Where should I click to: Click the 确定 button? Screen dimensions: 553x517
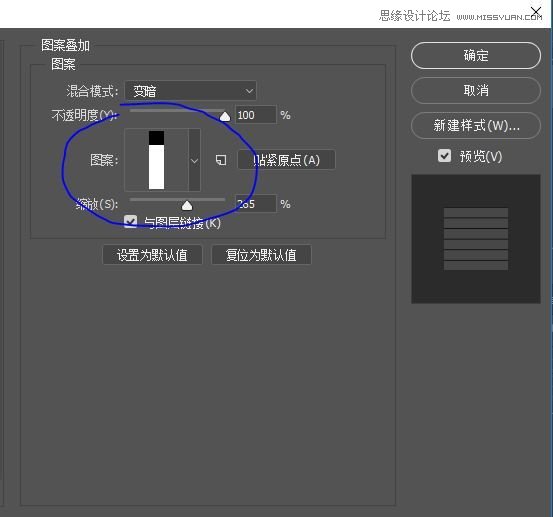[476, 55]
